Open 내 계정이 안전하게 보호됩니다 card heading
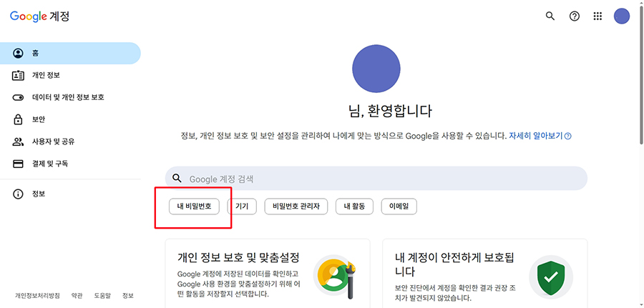Screen dimensions: 644x308 point(454,264)
